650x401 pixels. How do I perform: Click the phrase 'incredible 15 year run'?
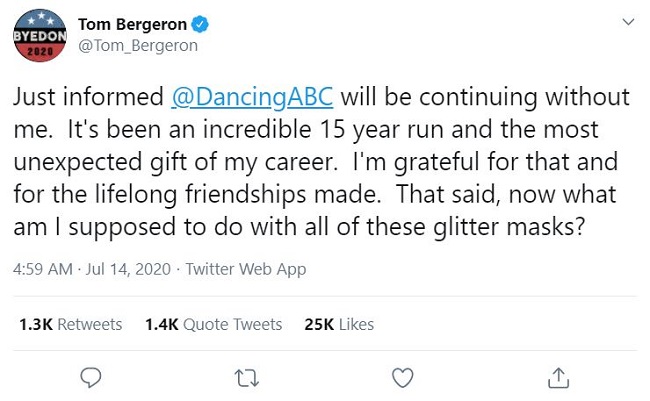(x=323, y=129)
